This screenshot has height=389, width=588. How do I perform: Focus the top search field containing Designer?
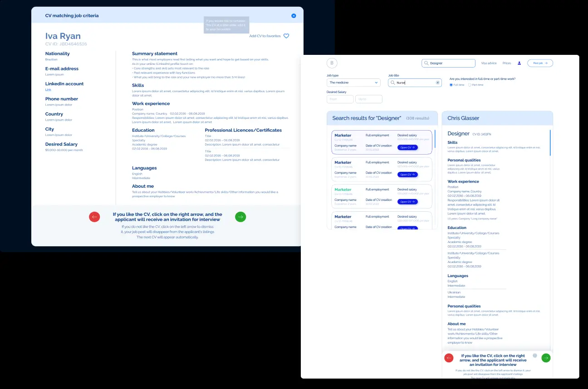[x=448, y=63]
